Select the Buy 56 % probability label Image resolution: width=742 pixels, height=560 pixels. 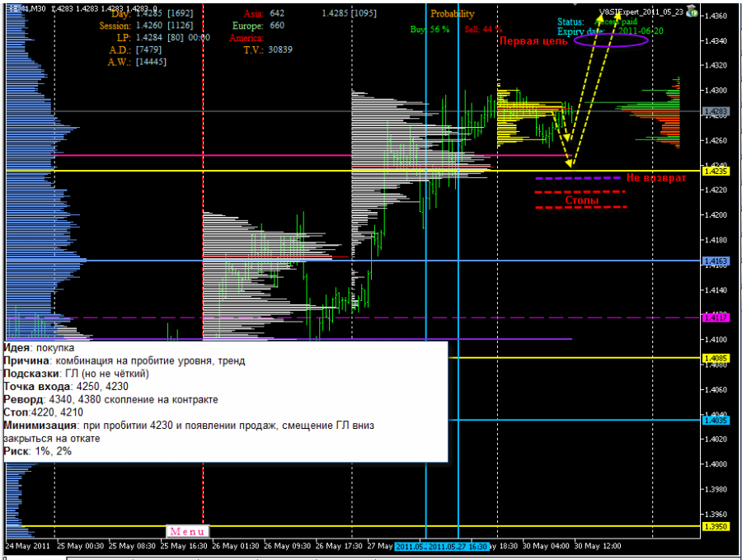(x=430, y=30)
